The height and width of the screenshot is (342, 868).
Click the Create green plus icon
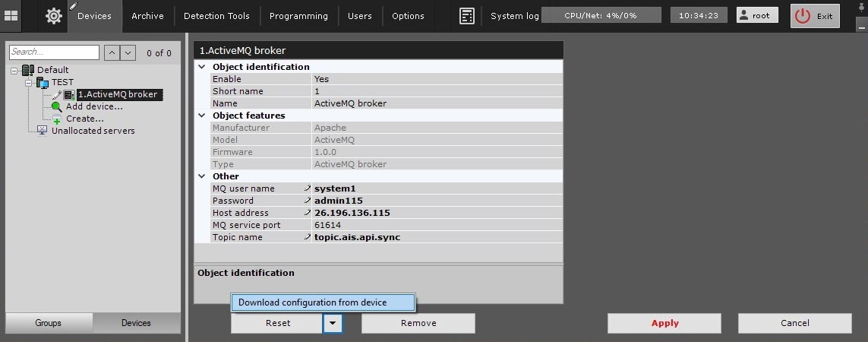[x=57, y=119]
